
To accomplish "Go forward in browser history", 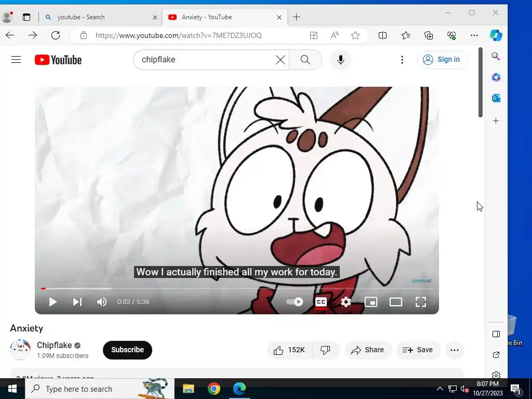I will [x=33, y=35].
